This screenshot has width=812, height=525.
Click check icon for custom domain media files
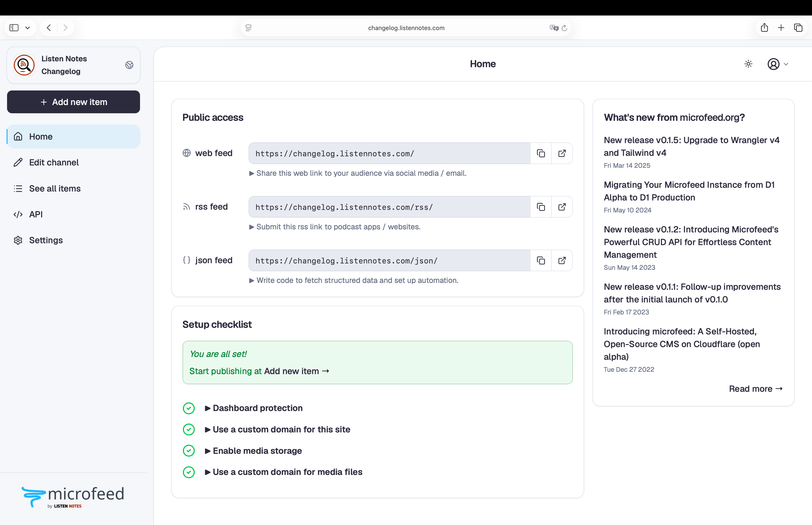(x=189, y=472)
